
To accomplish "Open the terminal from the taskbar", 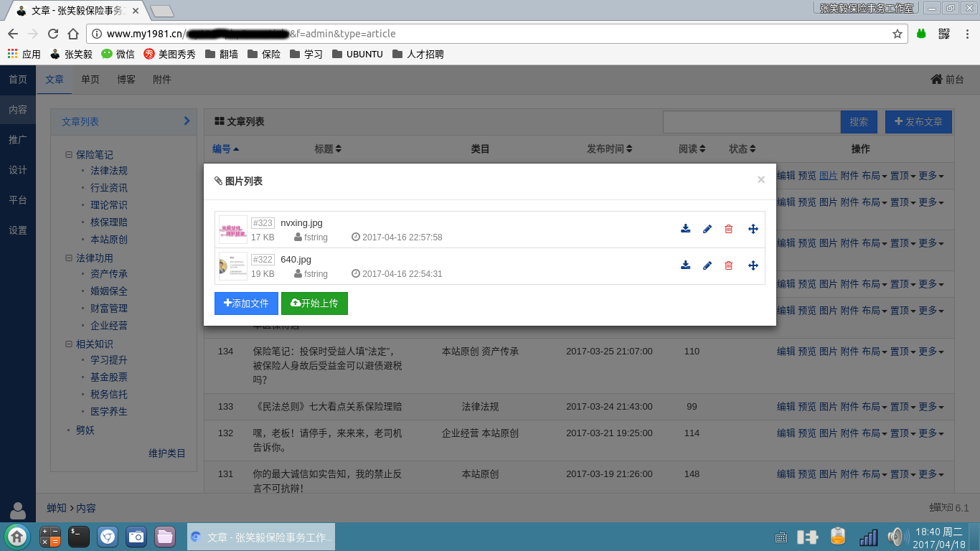I will [x=79, y=536].
